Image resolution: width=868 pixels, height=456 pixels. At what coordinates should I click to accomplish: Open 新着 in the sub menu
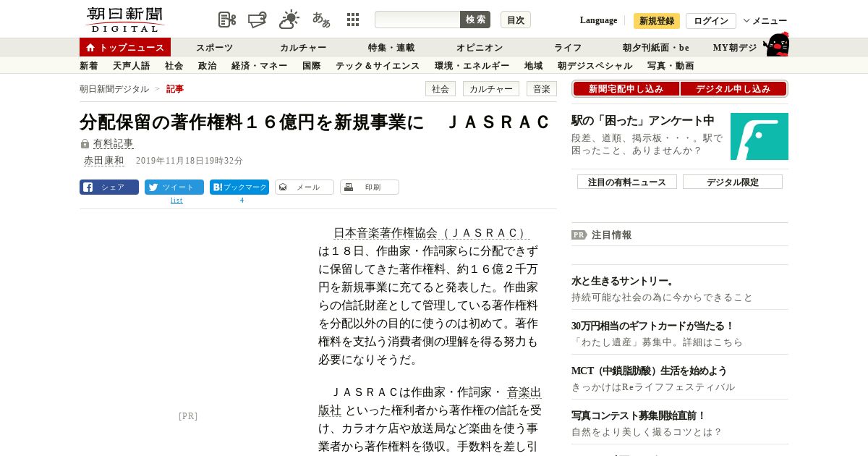88,65
